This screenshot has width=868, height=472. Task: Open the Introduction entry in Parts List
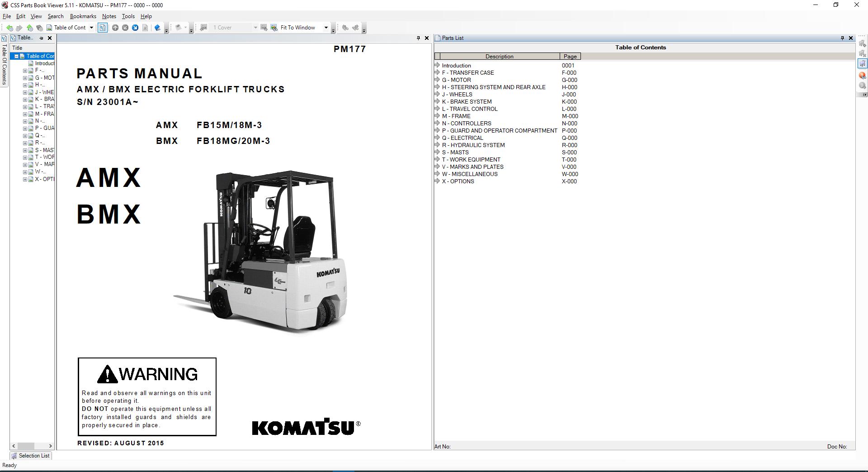tap(456, 66)
